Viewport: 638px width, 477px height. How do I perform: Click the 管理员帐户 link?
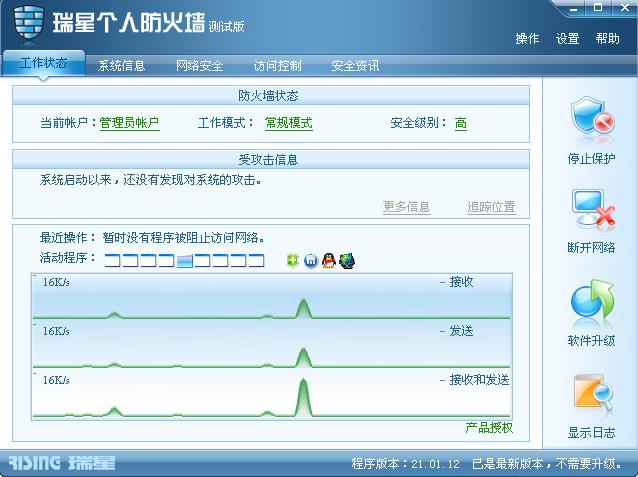129,123
